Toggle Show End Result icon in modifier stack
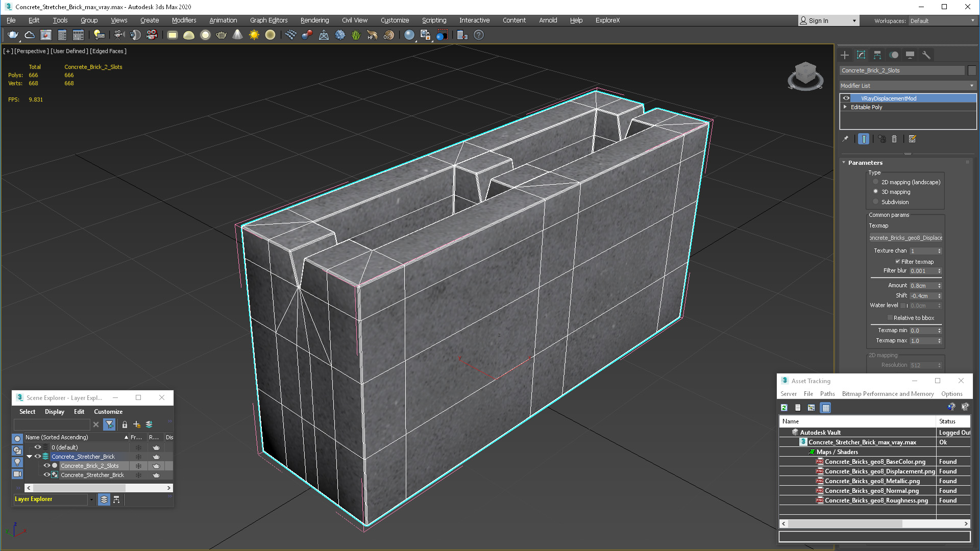 (864, 139)
